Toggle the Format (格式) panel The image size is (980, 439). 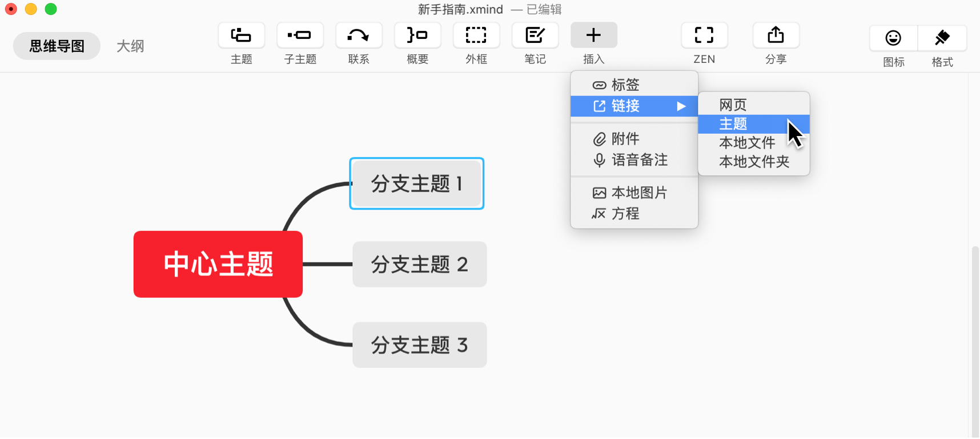point(942,39)
